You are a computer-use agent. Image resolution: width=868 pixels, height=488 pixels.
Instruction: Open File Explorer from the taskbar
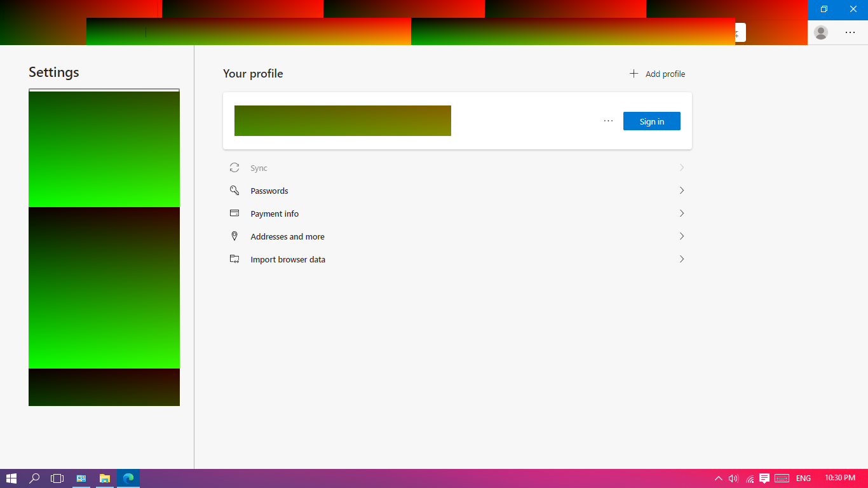105,478
